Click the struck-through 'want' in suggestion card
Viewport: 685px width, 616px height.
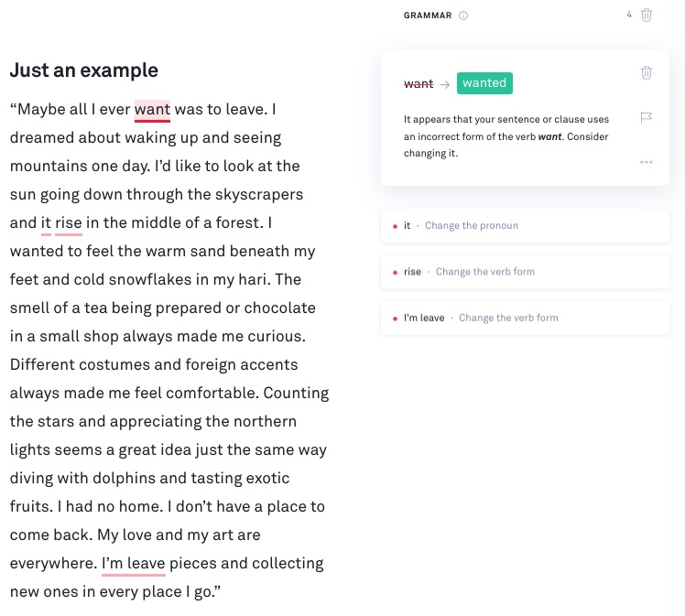click(419, 84)
